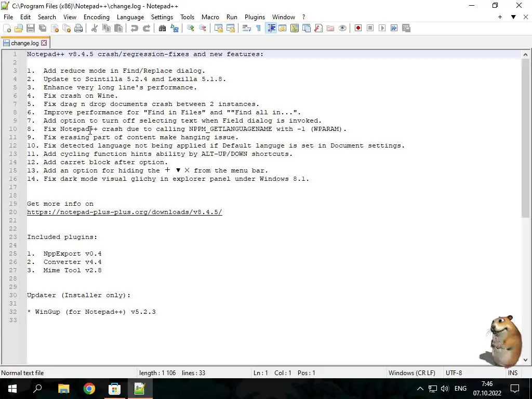The height and width of the screenshot is (399, 532).
Task: Close the change.log tab with red X
Action: click(44, 43)
